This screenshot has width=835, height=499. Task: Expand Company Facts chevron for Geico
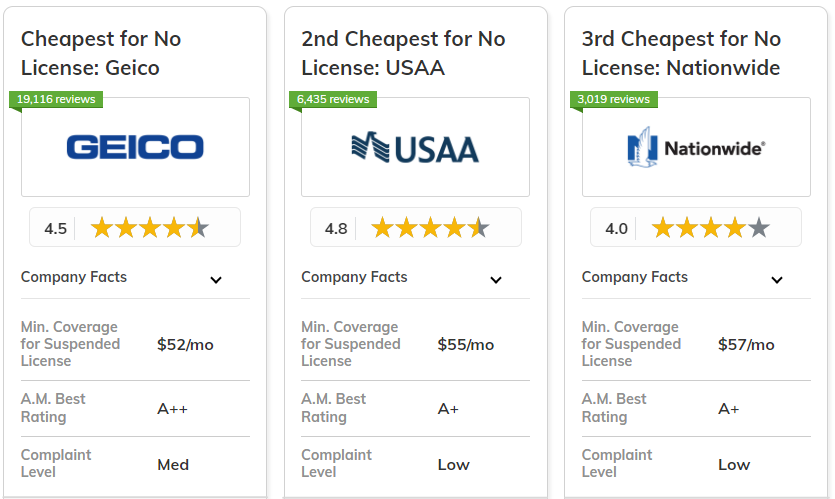pos(216,279)
